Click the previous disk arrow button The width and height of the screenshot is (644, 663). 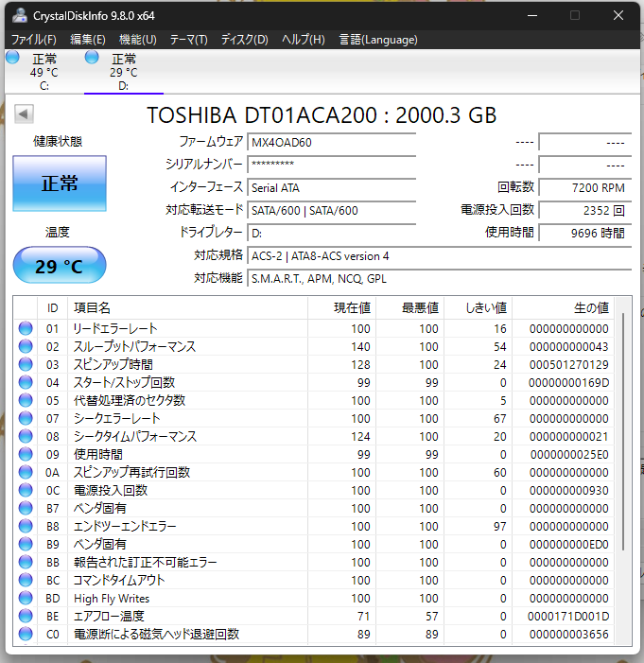pyautogui.click(x=24, y=113)
